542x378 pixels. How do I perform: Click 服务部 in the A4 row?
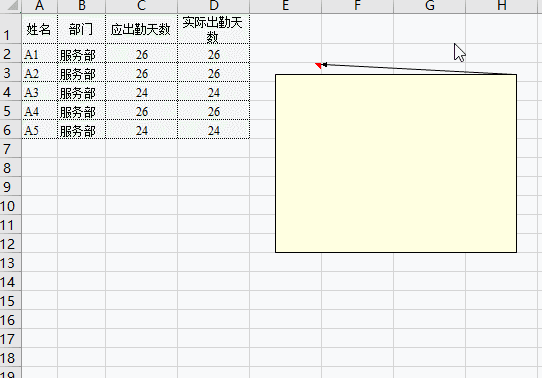(x=82, y=110)
